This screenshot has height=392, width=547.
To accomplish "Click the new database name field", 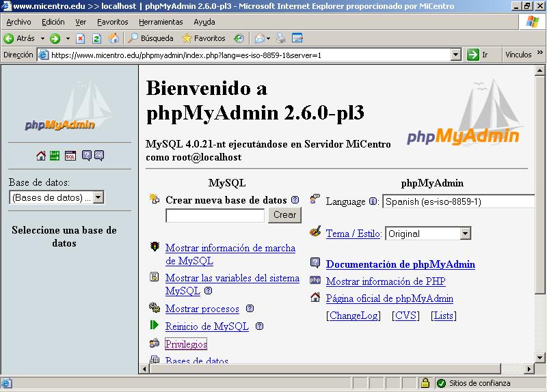I will coord(215,215).
